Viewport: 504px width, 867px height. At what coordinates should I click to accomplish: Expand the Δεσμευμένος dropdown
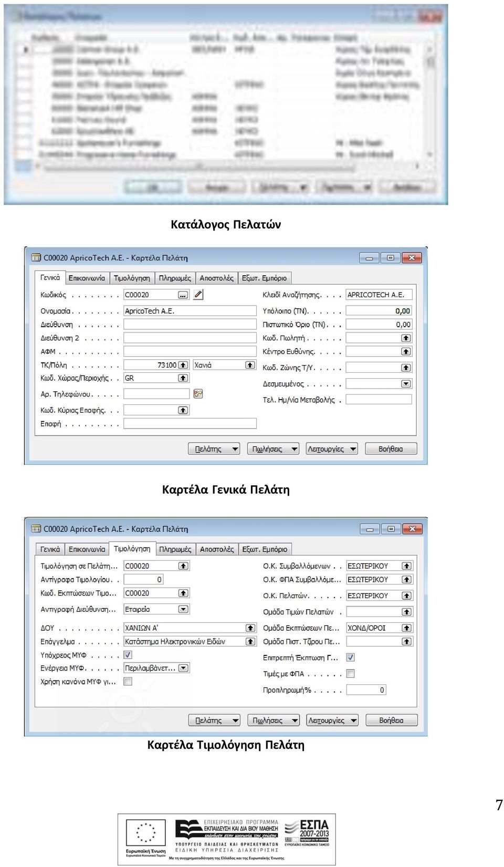coord(406,384)
